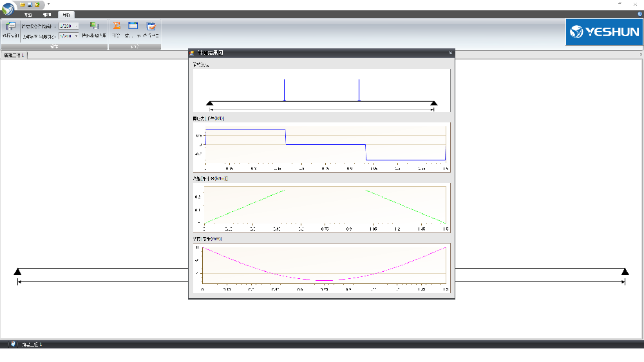Click the save disk icon in quick access
The image size is (644, 362).
pyautogui.click(x=30, y=5)
